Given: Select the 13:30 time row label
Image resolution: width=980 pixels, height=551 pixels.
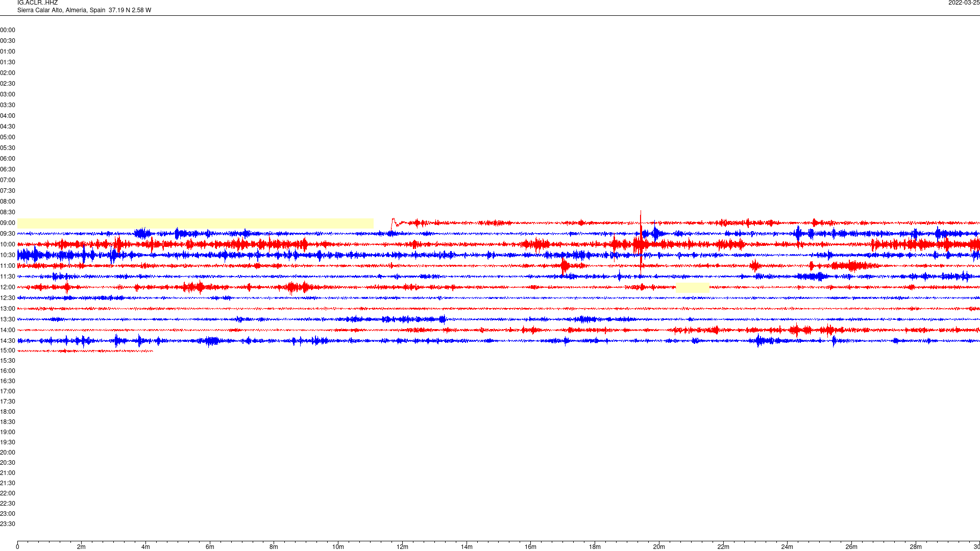Looking at the screenshot, I should (x=8, y=319).
